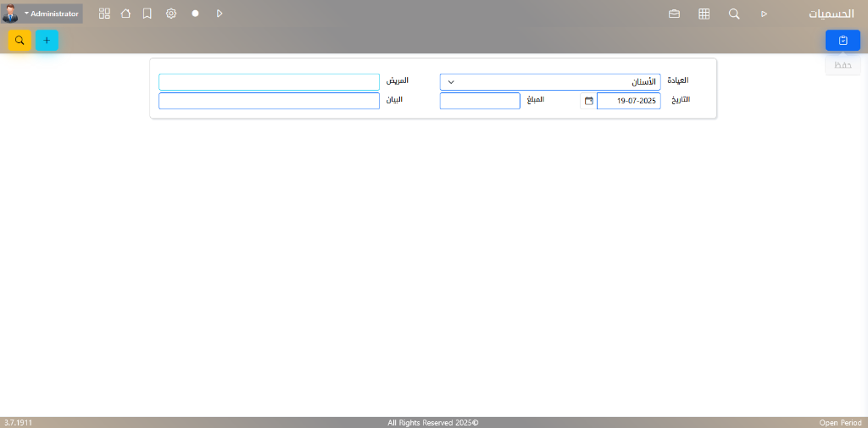Image resolution: width=868 pixels, height=428 pixels.
Task: Open the calendar picker beside the date field
Action: coord(588,101)
